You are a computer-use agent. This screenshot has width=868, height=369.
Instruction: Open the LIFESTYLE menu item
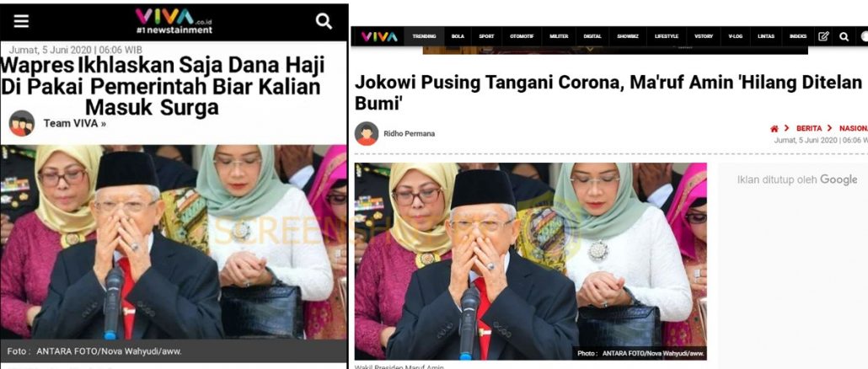[x=667, y=36]
